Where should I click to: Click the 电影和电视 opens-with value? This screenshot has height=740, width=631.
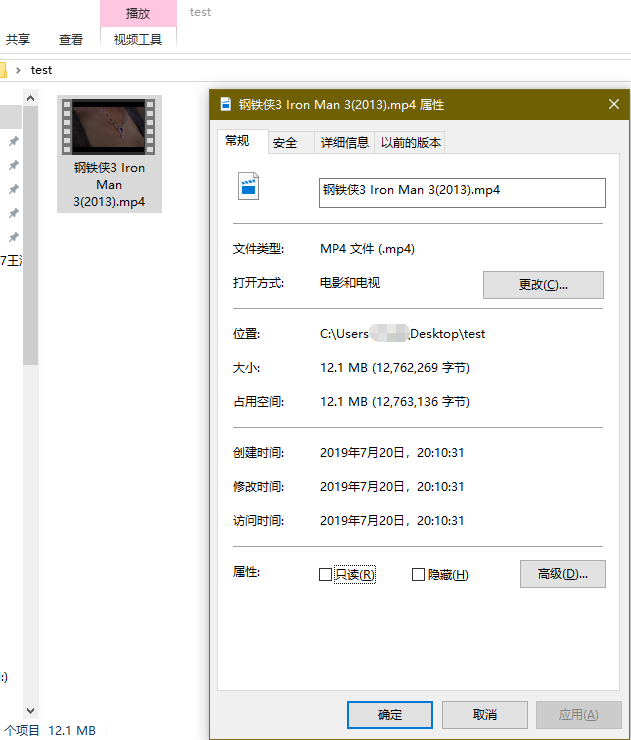pyautogui.click(x=350, y=283)
